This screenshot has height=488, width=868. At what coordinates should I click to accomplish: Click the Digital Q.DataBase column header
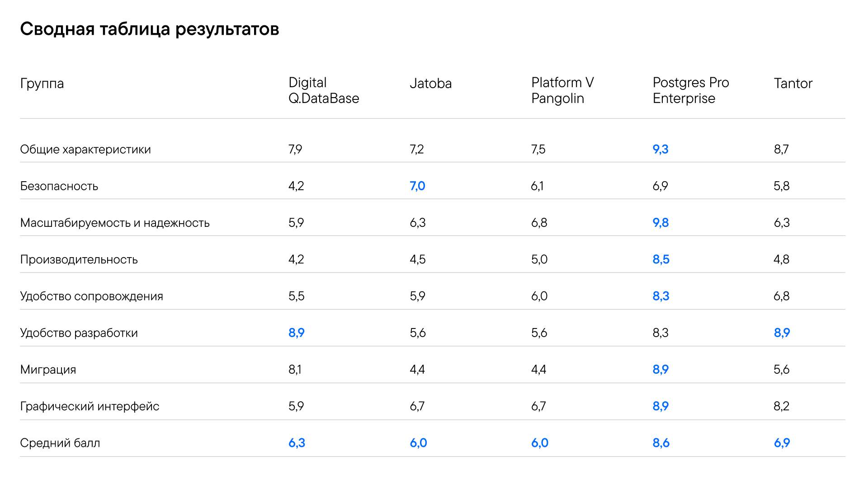pyautogui.click(x=324, y=90)
